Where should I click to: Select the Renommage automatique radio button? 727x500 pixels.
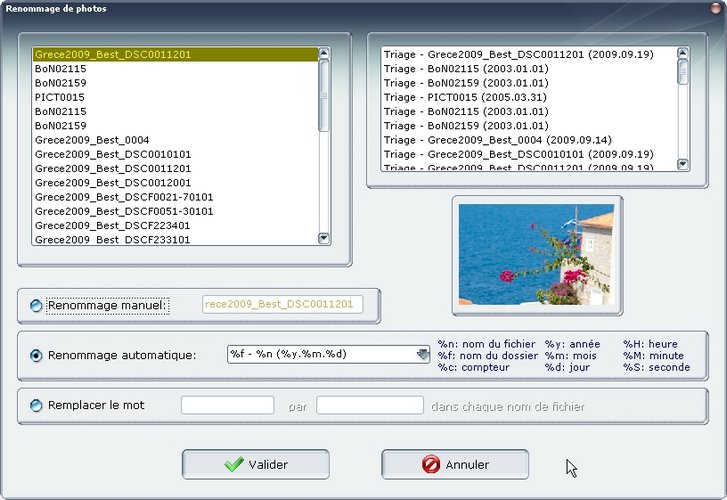coord(37,355)
